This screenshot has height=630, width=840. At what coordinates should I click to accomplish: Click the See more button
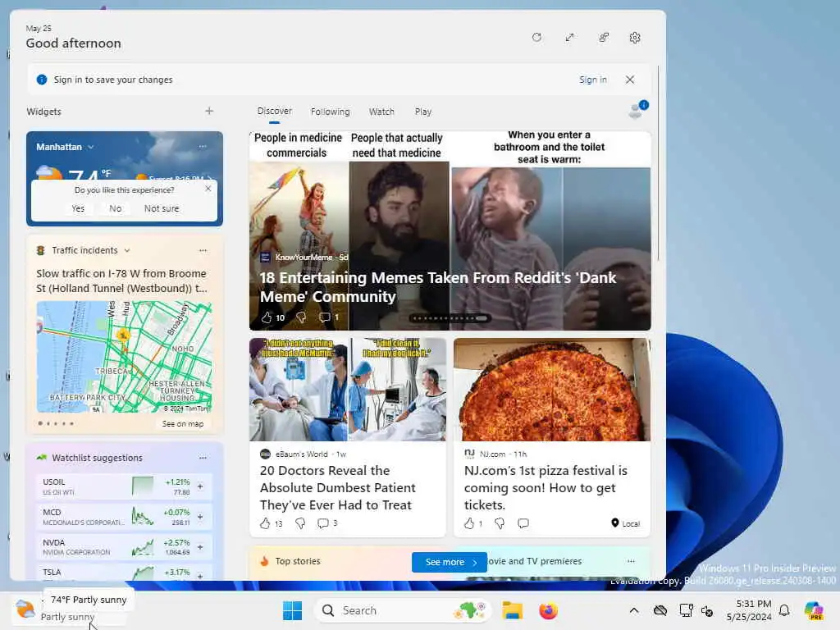450,562
